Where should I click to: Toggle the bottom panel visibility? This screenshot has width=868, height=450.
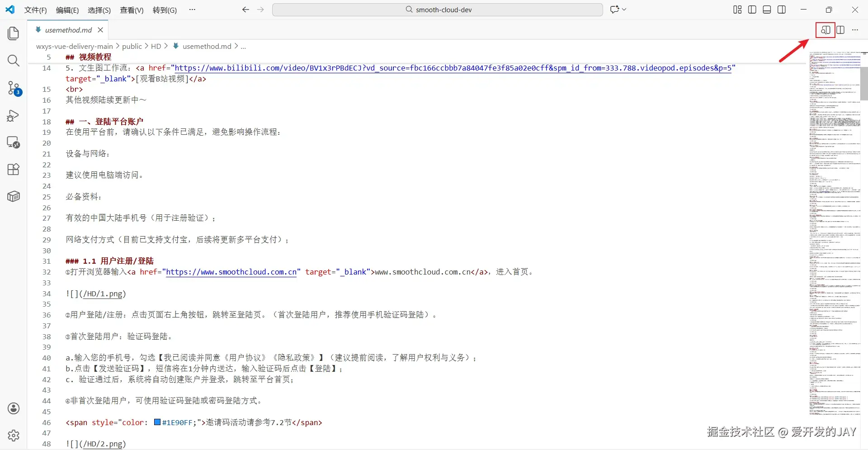point(766,9)
